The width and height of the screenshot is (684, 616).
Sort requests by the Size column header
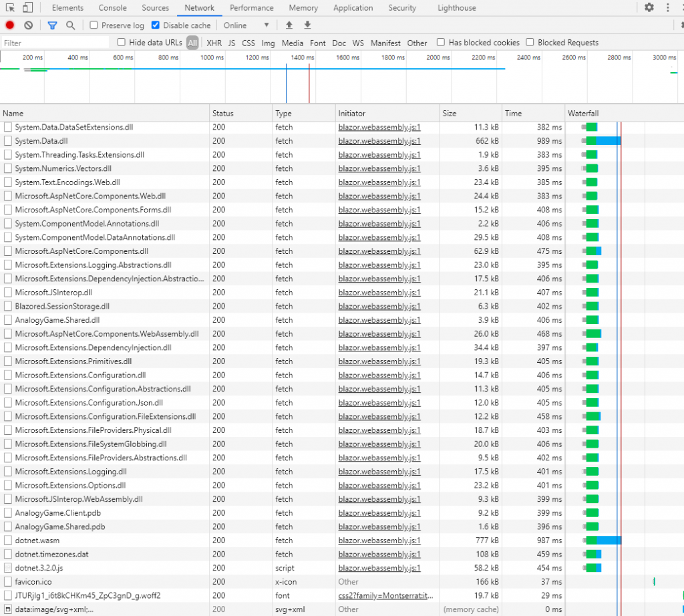click(x=450, y=114)
